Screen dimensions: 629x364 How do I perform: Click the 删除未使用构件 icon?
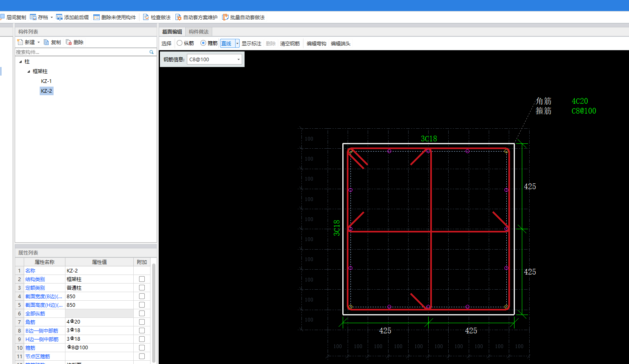coord(97,17)
